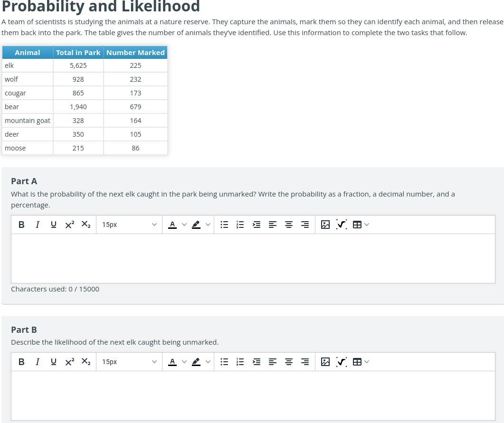Viewport: 504px width, 423px height.
Task: Click the 'Total in Park' column header
Action: [x=78, y=52]
